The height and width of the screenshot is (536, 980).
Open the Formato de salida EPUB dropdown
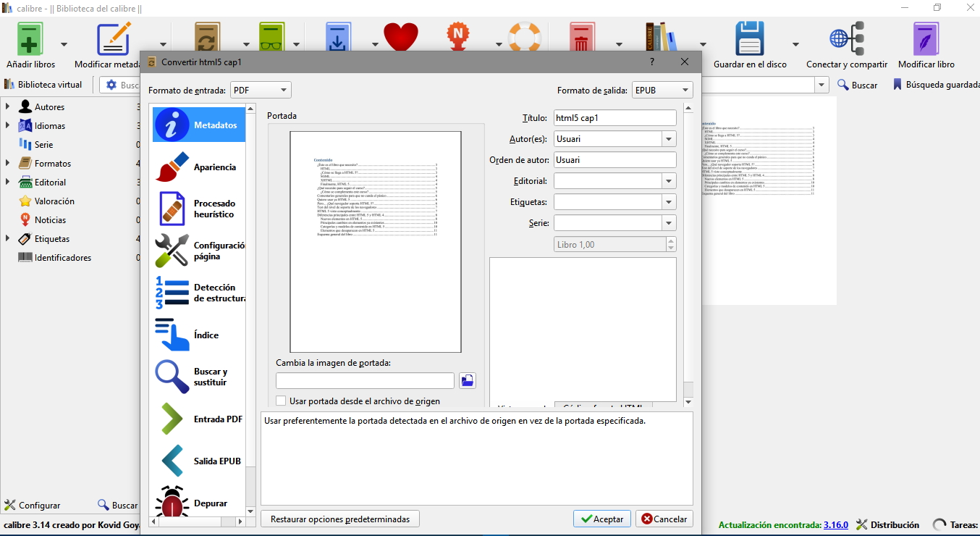[662, 90]
